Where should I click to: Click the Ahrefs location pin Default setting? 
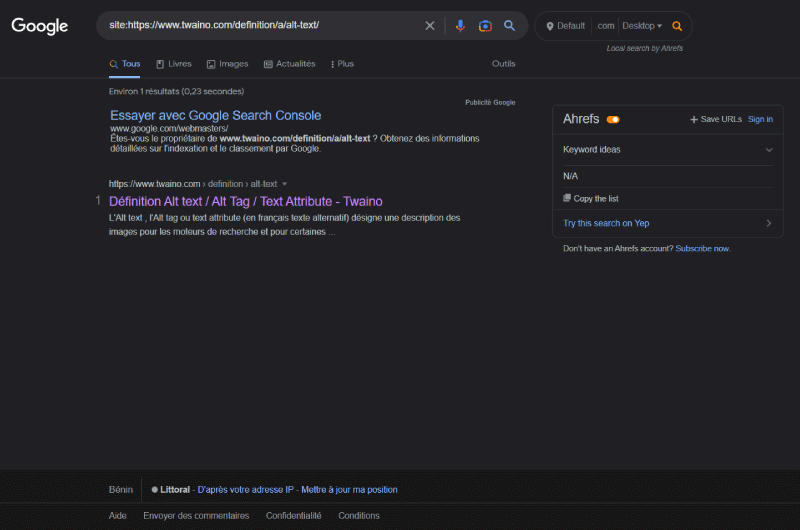(x=566, y=26)
